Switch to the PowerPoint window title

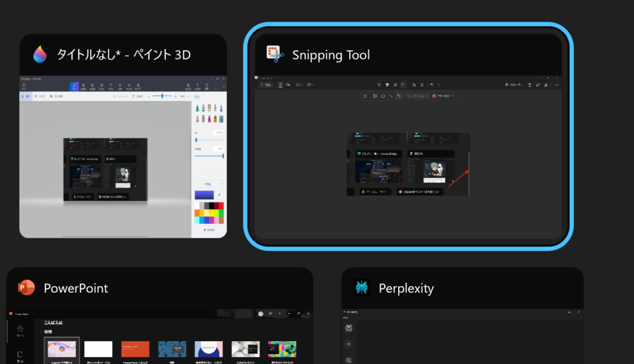[76, 288]
